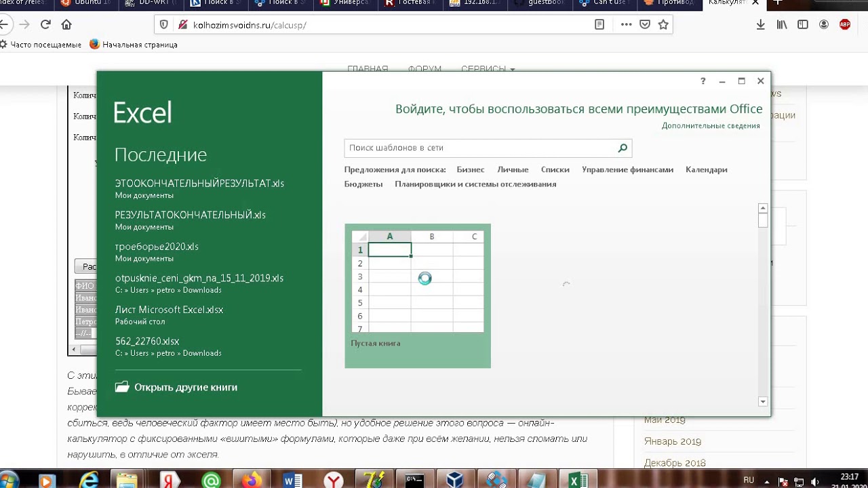Open a new Firefox tab
Viewport: 868px width, 488px height.
coord(778,3)
